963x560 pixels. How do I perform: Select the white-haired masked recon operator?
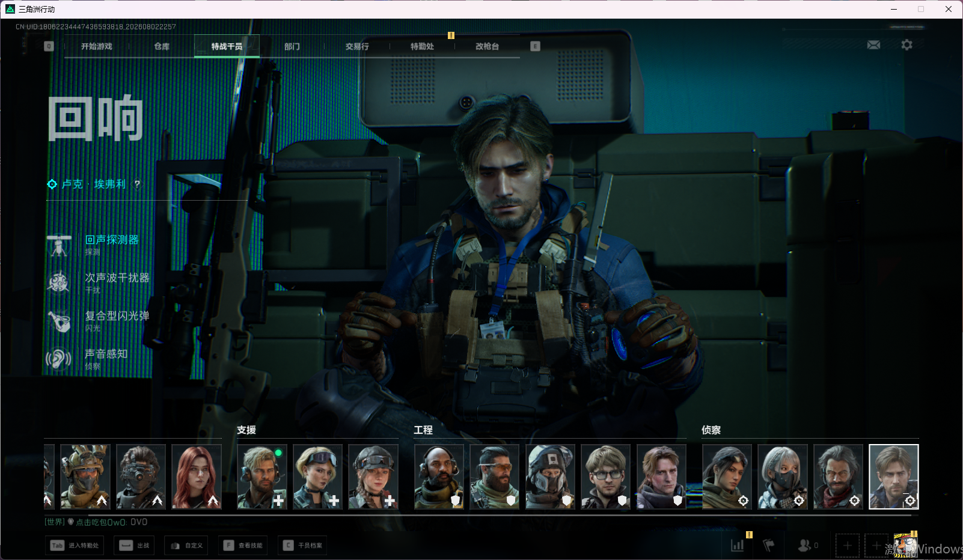click(x=783, y=477)
